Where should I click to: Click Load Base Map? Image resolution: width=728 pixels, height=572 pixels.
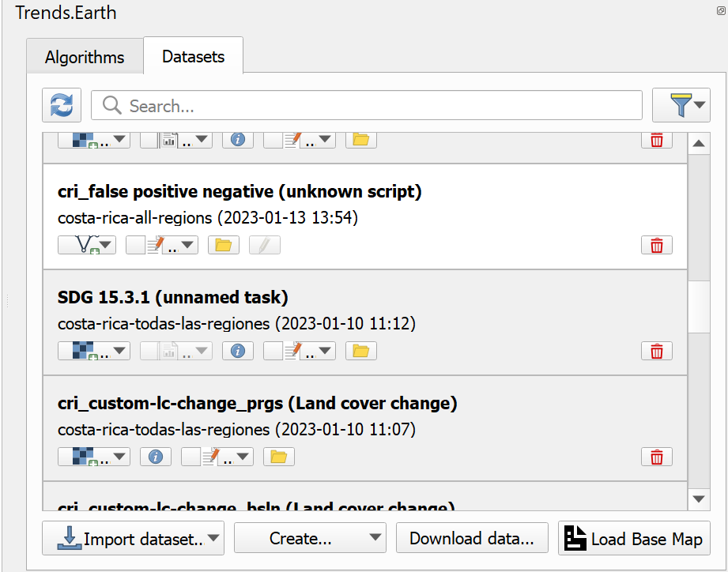(633, 538)
